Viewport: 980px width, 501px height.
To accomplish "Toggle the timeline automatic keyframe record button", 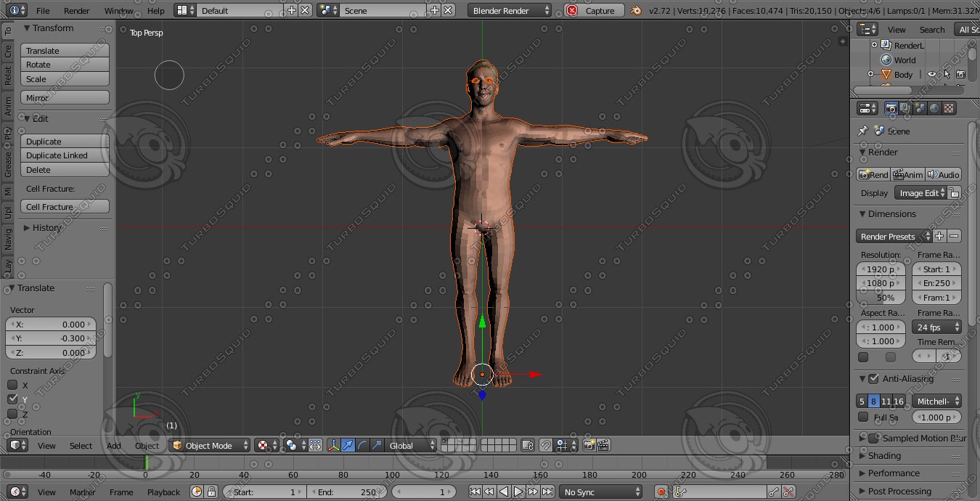I will (x=661, y=492).
